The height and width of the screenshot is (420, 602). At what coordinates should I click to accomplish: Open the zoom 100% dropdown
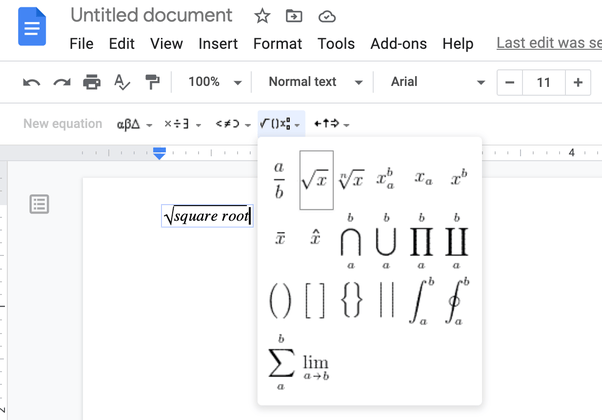(x=215, y=82)
